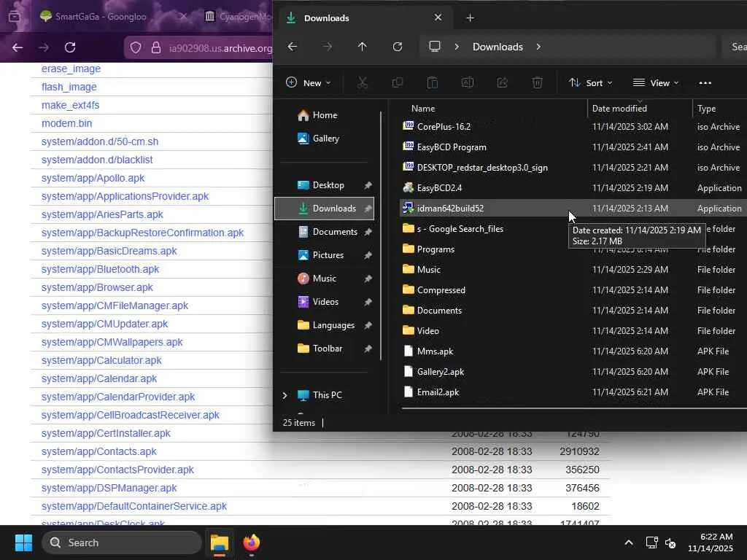Click the Firefox address bar URL

[220, 48]
